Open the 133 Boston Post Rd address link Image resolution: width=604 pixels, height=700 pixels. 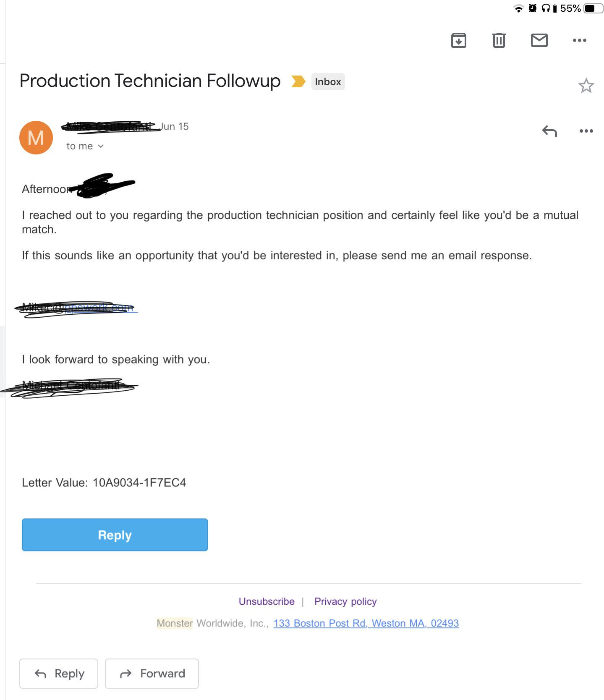tap(366, 623)
